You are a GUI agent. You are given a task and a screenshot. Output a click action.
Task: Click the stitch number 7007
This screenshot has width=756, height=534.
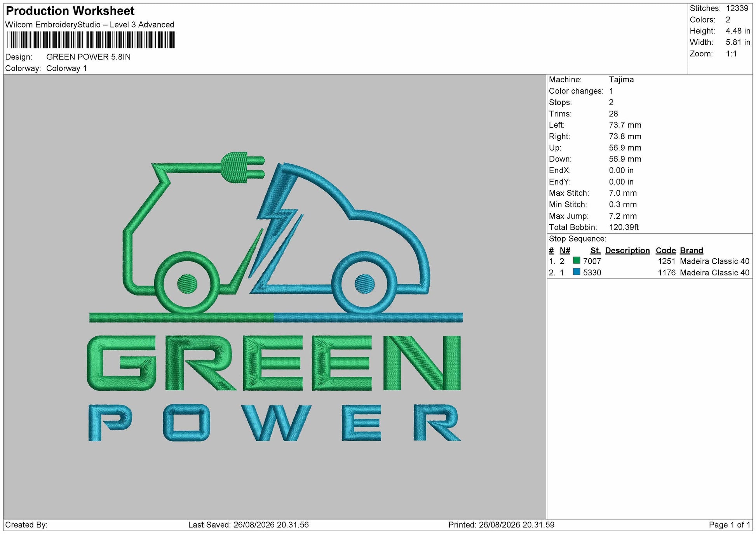click(592, 261)
